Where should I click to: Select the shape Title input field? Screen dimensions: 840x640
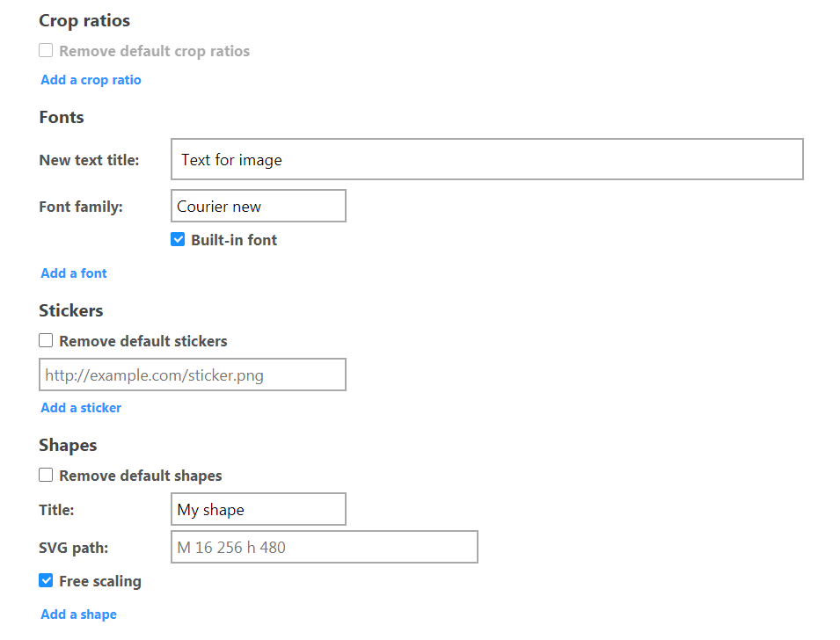259,509
